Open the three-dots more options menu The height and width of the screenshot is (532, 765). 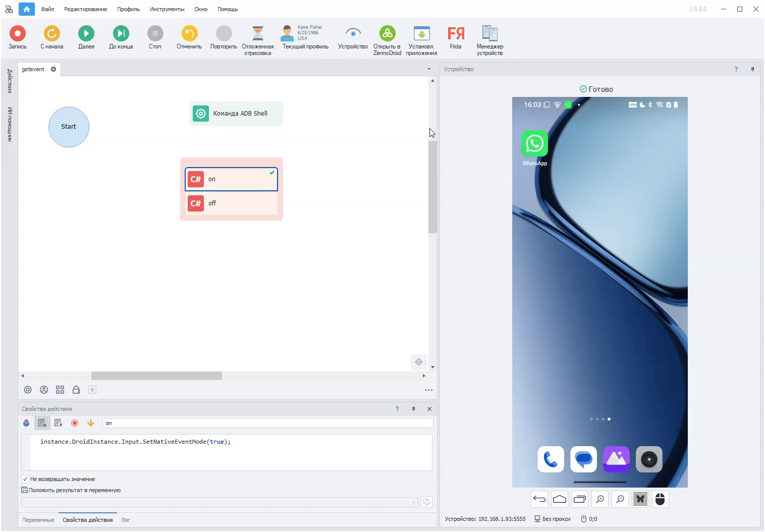(x=428, y=390)
